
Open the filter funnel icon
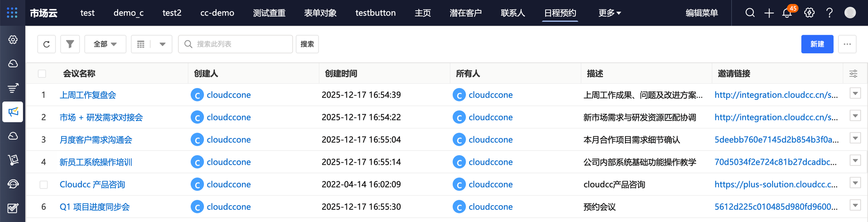[x=70, y=44]
